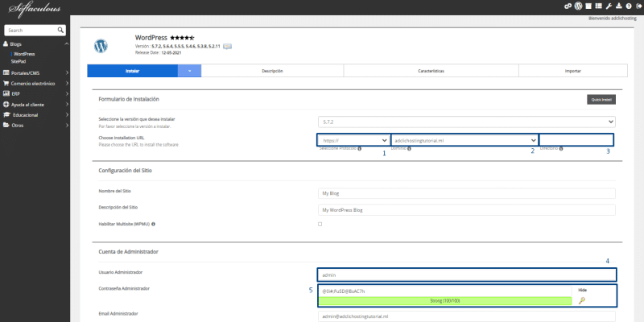Switch to the Instalar tab
644x322 pixels.
click(x=132, y=71)
